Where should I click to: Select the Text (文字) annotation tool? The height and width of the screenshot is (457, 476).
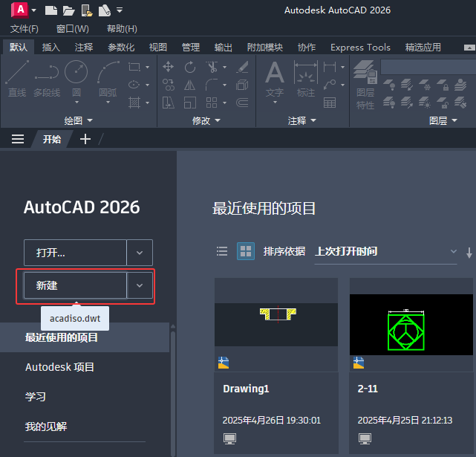(275, 80)
